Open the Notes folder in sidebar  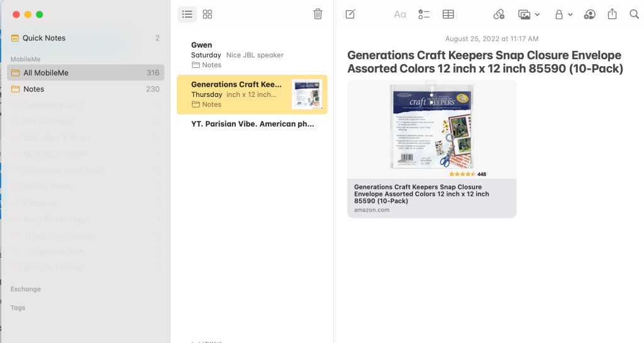86,89
